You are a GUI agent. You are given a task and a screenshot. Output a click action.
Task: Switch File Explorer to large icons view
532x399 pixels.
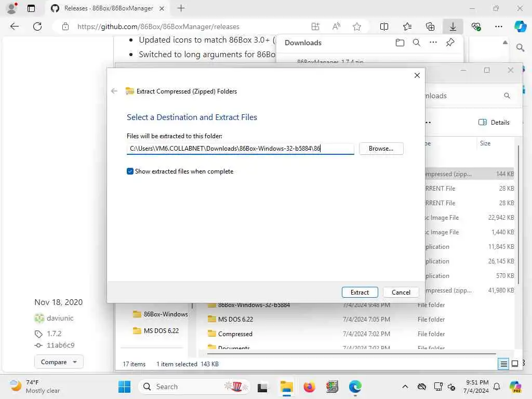[x=515, y=364]
